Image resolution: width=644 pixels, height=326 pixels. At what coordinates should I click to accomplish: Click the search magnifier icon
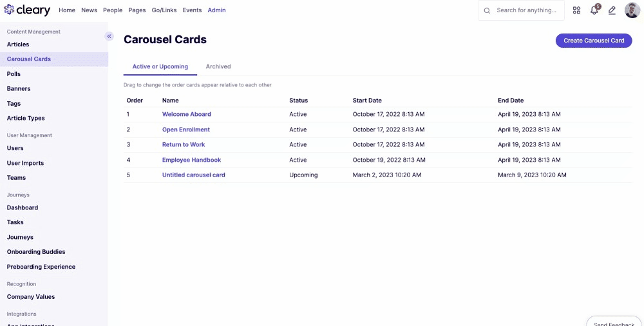[x=487, y=11]
